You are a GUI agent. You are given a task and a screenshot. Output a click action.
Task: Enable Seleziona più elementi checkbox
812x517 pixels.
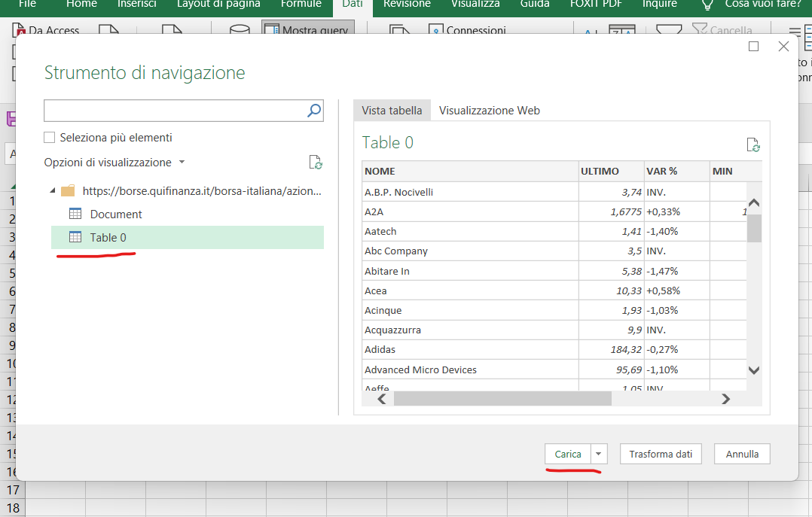50,138
